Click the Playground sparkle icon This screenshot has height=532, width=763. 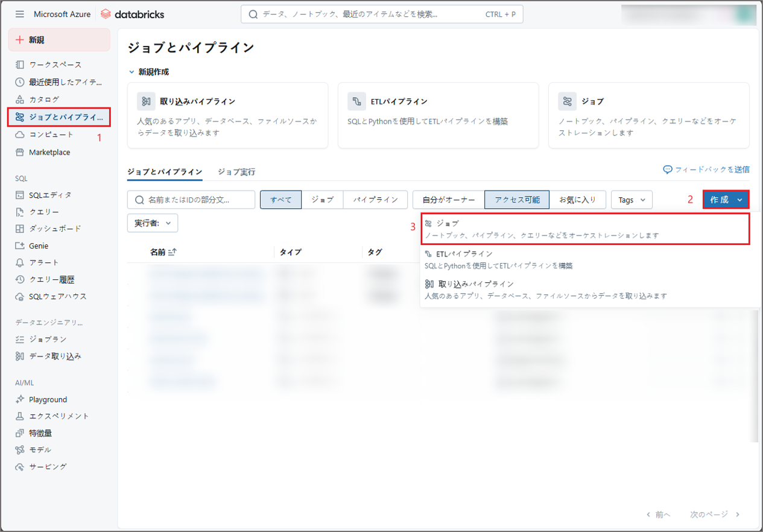click(x=20, y=399)
